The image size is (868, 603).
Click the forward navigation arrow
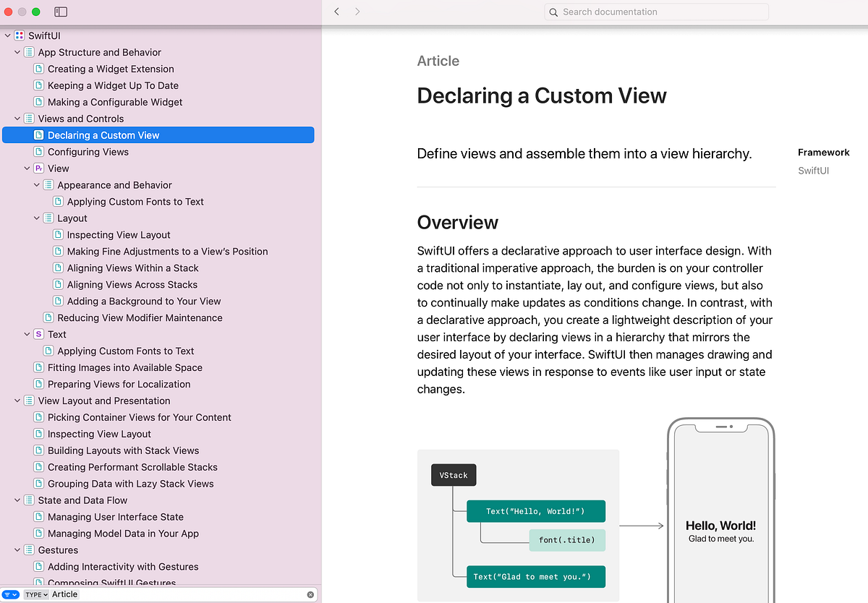(358, 12)
